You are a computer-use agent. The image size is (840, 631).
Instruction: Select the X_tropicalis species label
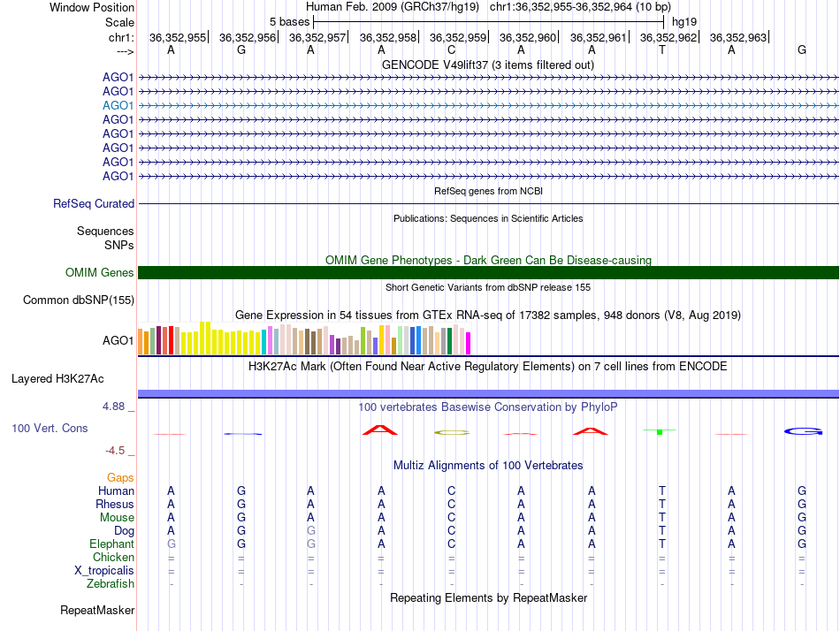[104, 571]
